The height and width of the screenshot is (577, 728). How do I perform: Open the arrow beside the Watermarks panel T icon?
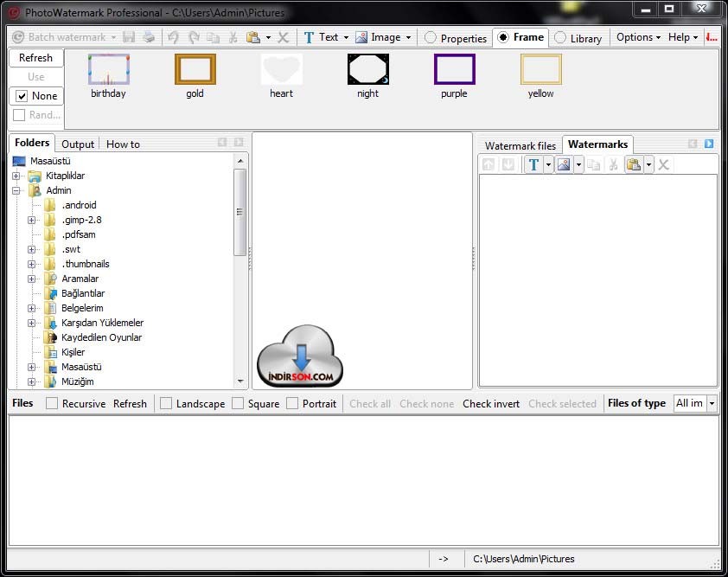point(548,164)
